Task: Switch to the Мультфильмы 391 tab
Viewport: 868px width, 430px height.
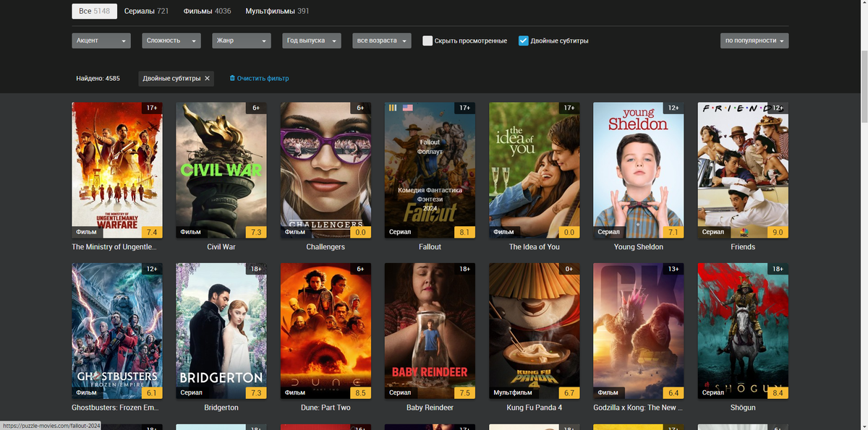Action: (277, 11)
